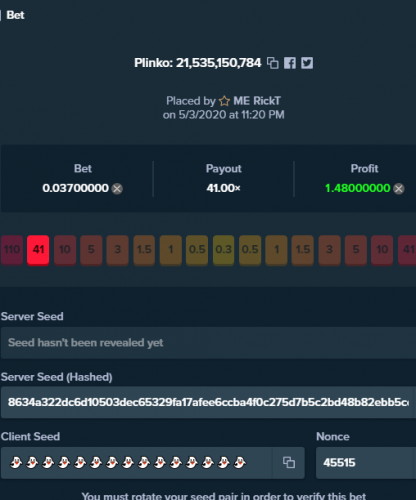Viewport: 416px width, 500px height.
Task: Click the 41.00× payout value
Action: pos(223,188)
